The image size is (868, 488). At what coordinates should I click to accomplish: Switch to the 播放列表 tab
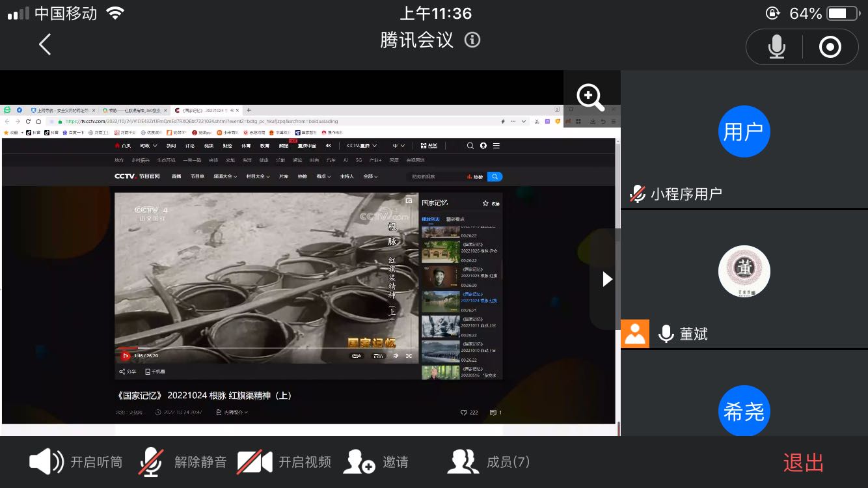coord(431,219)
